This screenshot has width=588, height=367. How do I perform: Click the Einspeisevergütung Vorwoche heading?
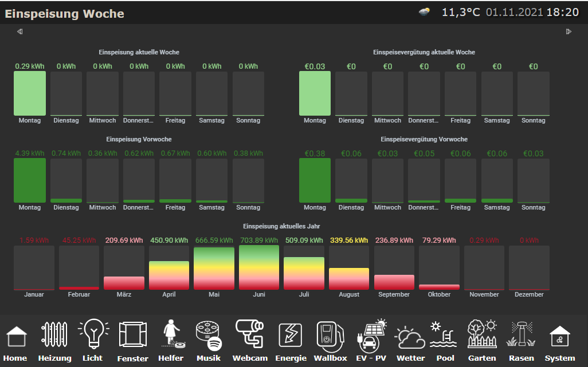424,139
